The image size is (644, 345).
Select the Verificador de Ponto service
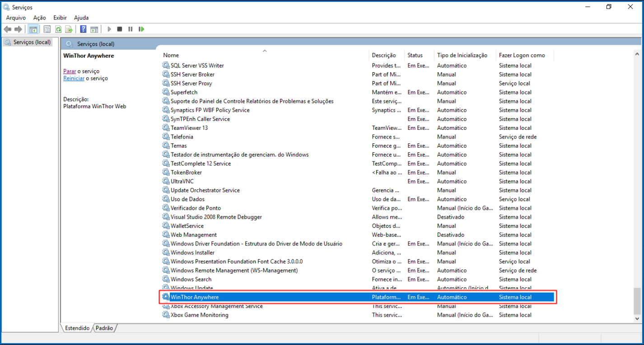(x=358, y=208)
